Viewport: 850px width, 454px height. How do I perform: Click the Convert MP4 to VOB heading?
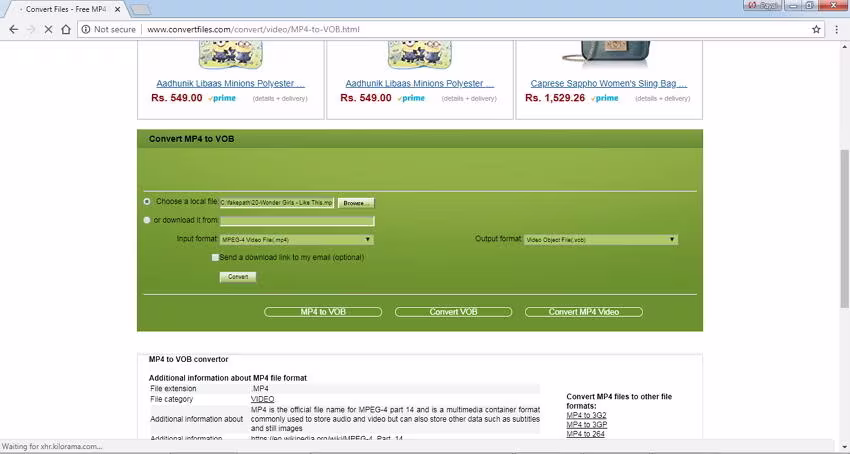191,139
